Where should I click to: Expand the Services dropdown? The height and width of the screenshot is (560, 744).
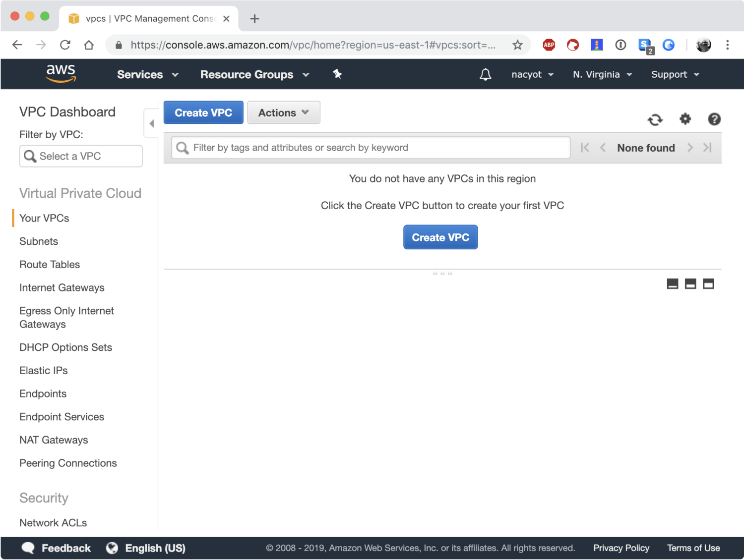click(x=147, y=74)
